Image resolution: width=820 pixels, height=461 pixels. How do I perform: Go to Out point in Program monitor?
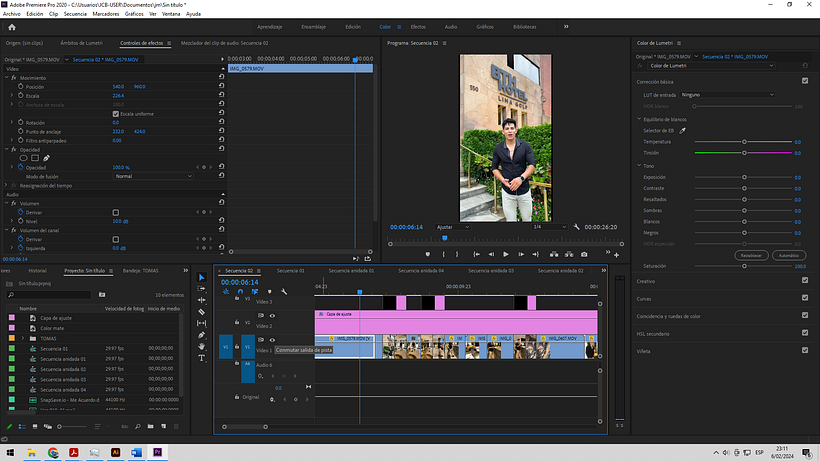pyautogui.click(x=536, y=255)
